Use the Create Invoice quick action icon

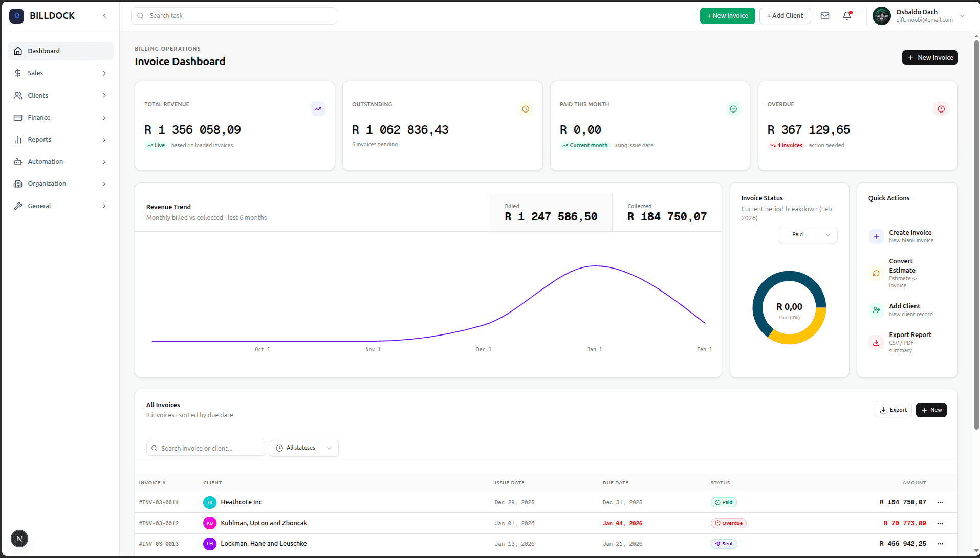(x=876, y=236)
